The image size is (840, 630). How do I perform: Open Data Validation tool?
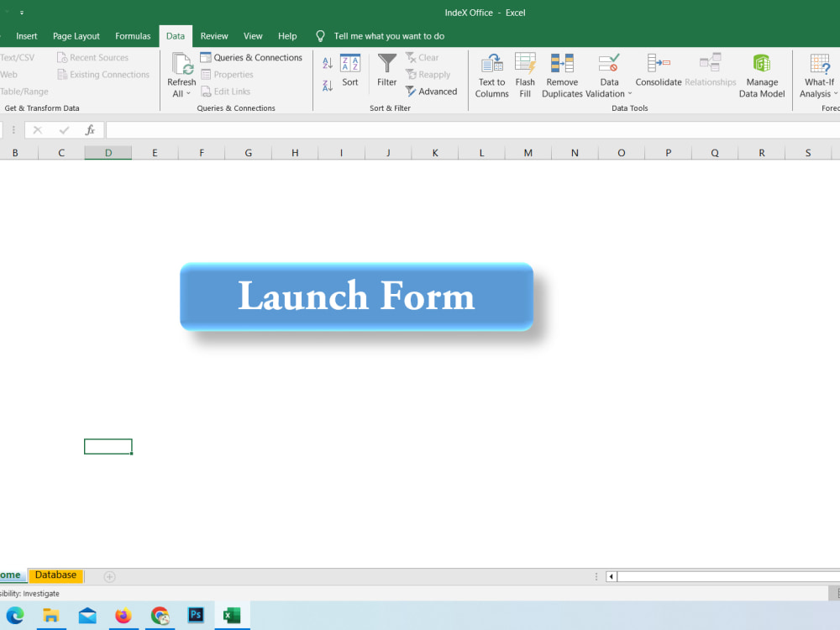[609, 76]
